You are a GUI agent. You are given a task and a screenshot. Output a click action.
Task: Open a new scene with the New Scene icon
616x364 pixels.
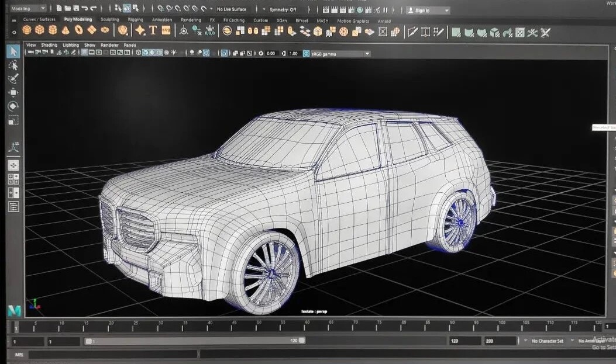[60, 9]
